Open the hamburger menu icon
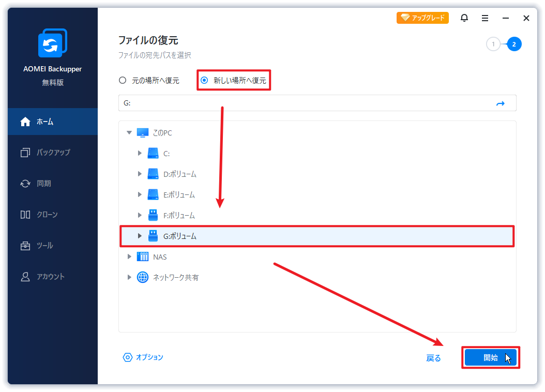 pos(485,18)
